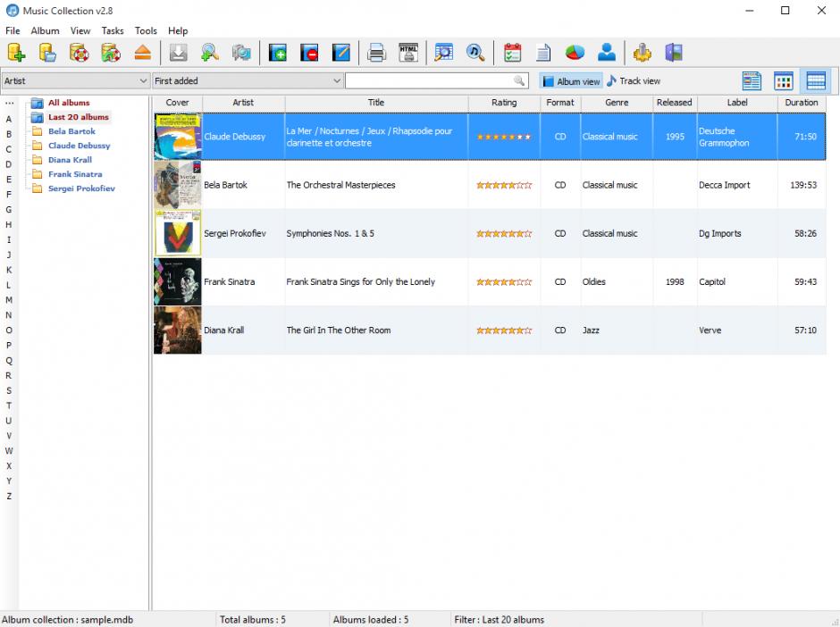Select Last 20 albums in the tree

pyautogui.click(x=79, y=117)
